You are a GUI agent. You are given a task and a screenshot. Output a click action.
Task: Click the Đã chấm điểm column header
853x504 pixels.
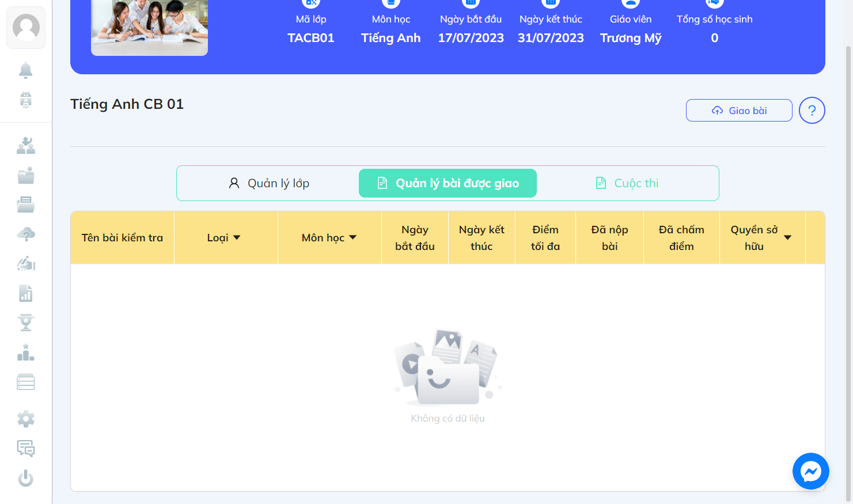(681, 238)
